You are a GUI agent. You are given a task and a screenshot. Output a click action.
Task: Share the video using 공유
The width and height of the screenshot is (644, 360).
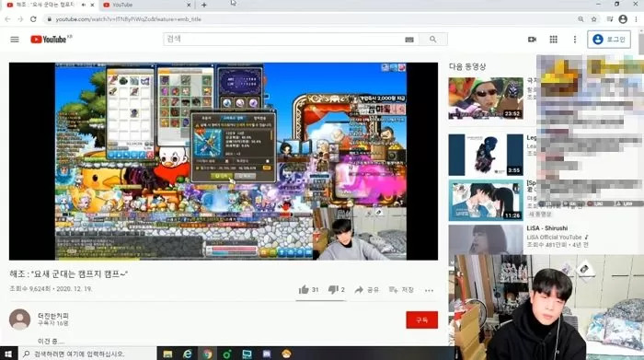click(x=367, y=290)
